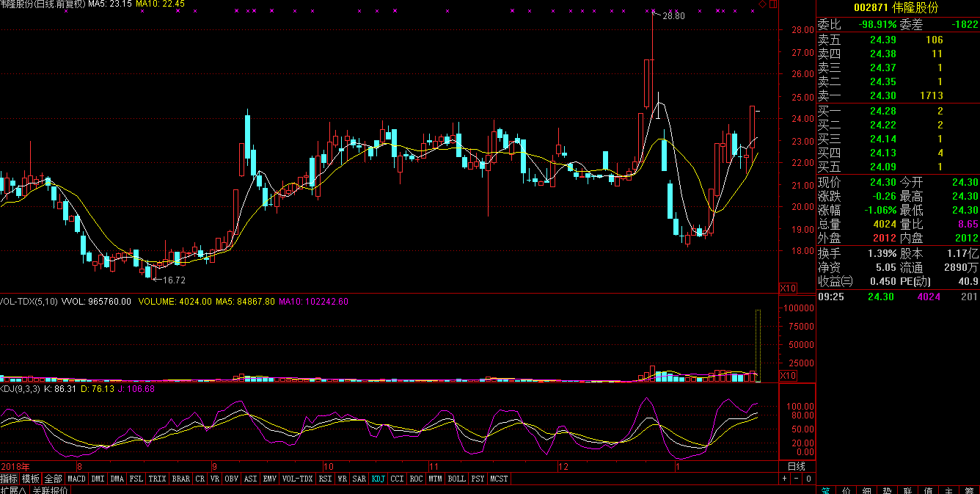
Task: Click the 委差 value -1822
Action: click(x=964, y=25)
